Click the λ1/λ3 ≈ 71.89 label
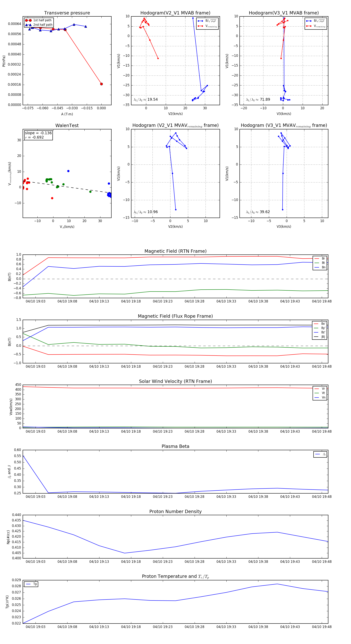 [258, 100]
